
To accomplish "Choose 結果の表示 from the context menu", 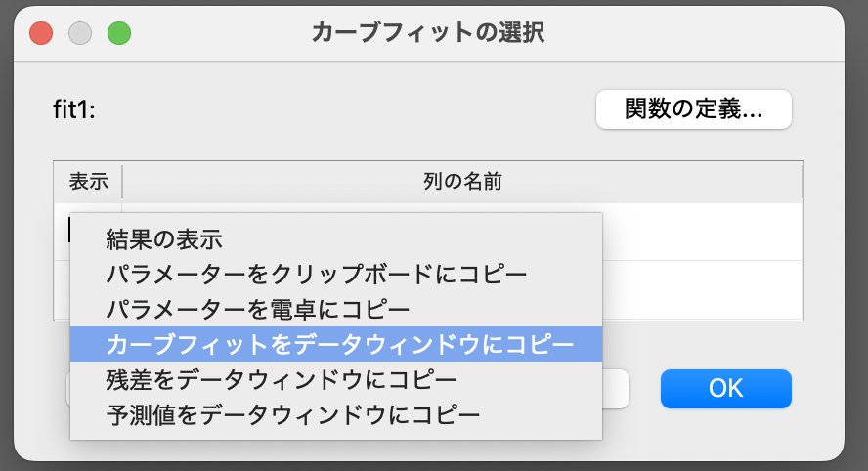I will coord(164,238).
